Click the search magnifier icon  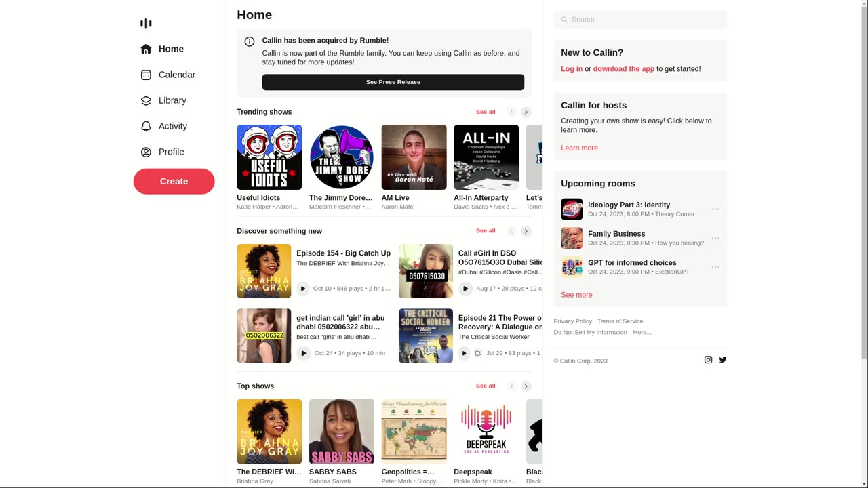(564, 20)
